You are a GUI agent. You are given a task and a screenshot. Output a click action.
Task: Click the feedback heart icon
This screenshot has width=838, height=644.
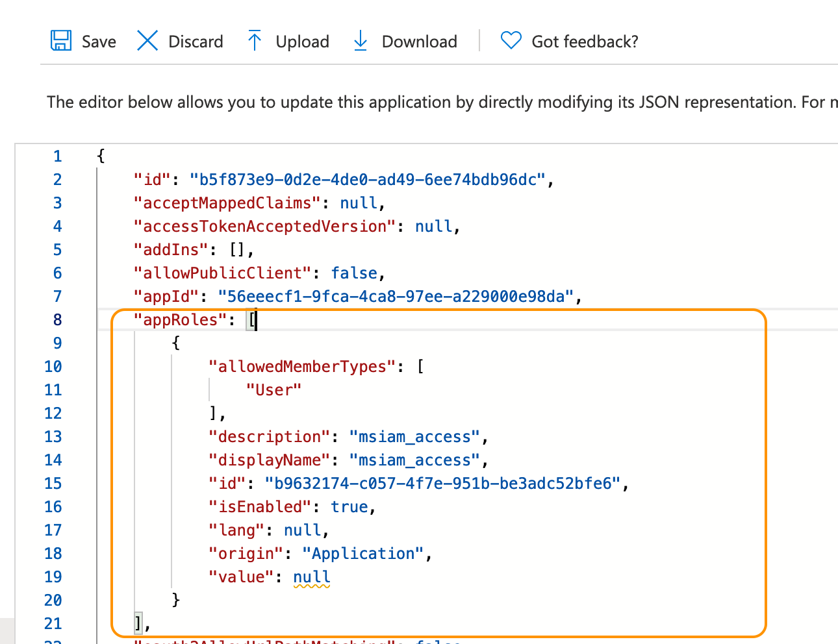pyautogui.click(x=511, y=41)
